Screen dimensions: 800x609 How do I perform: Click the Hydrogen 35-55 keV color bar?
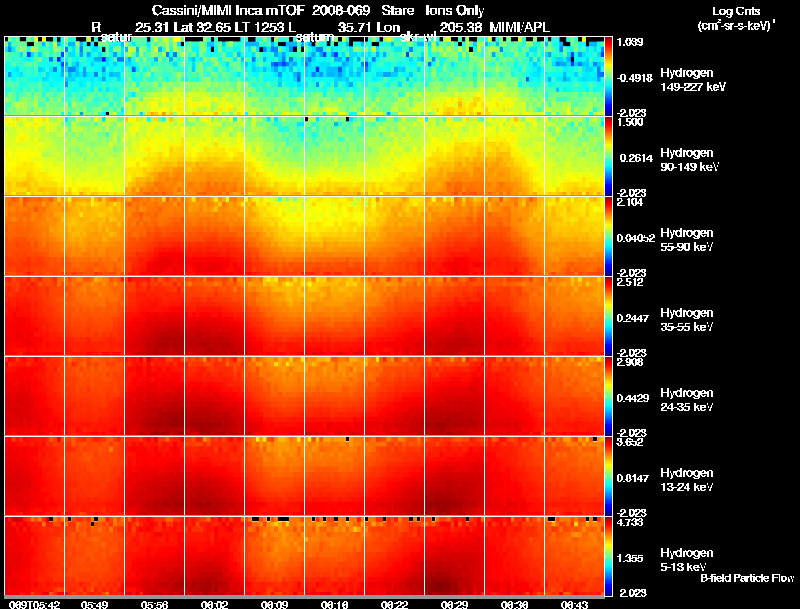click(x=608, y=316)
